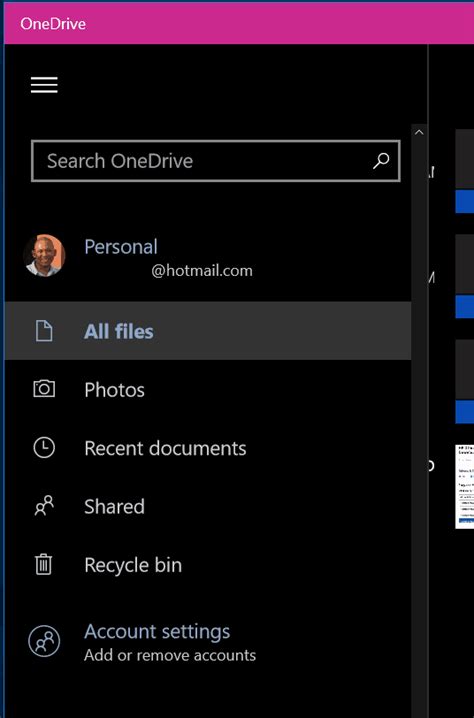This screenshot has width=474, height=718.
Task: Open the All files view
Action: point(208,331)
